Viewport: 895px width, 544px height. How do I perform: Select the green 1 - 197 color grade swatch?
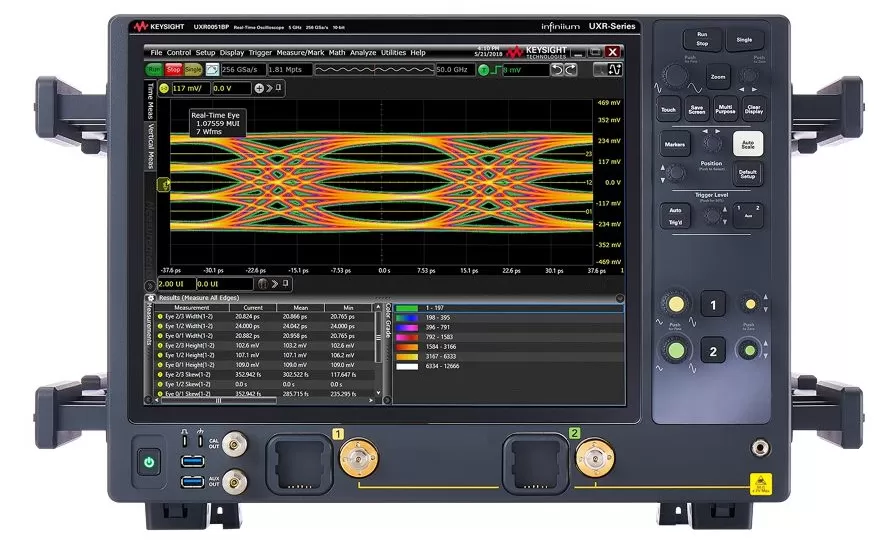tap(407, 308)
